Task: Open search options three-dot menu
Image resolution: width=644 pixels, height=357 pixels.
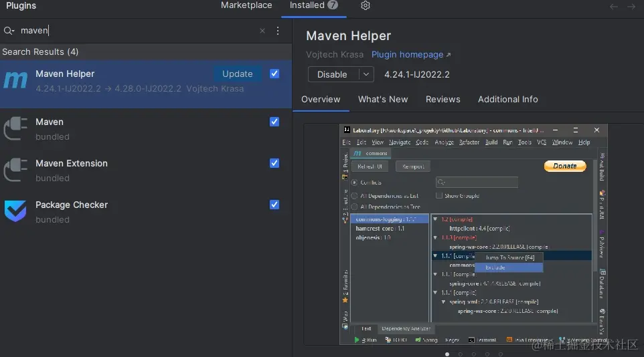Action: [x=278, y=31]
